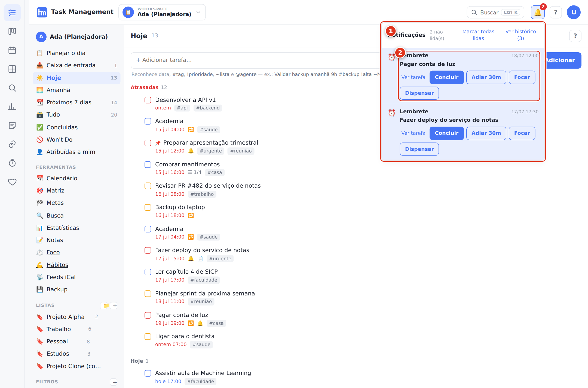Open the task list view icon in left rail
This screenshot has width=588, height=388.
[12, 13]
